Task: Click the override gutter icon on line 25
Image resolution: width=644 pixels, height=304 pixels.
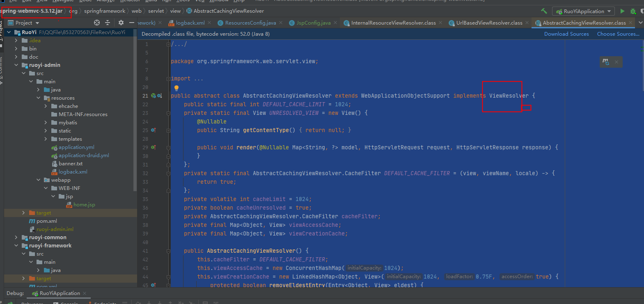Action: click(x=153, y=130)
